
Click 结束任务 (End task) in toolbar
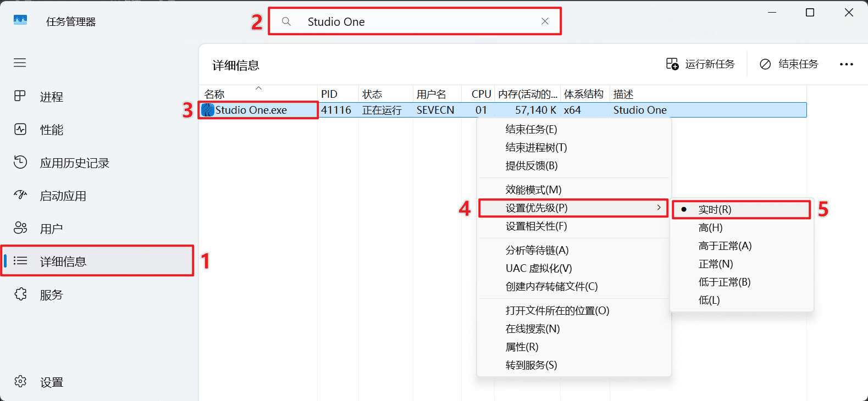(789, 64)
